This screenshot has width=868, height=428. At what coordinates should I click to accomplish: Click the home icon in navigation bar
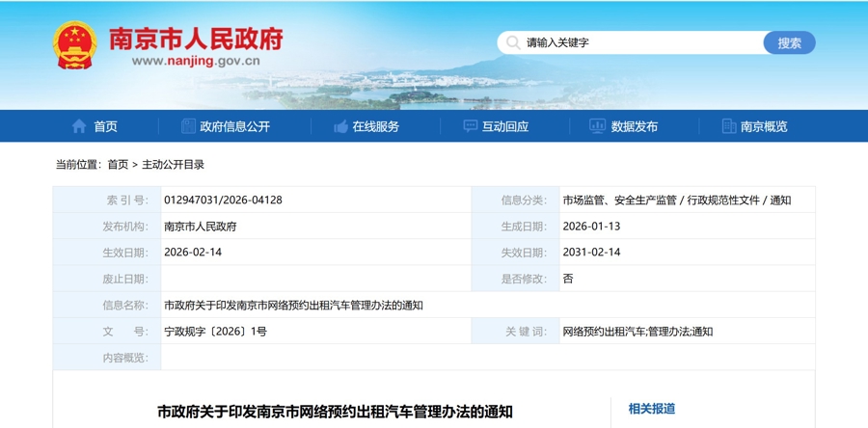point(79,126)
